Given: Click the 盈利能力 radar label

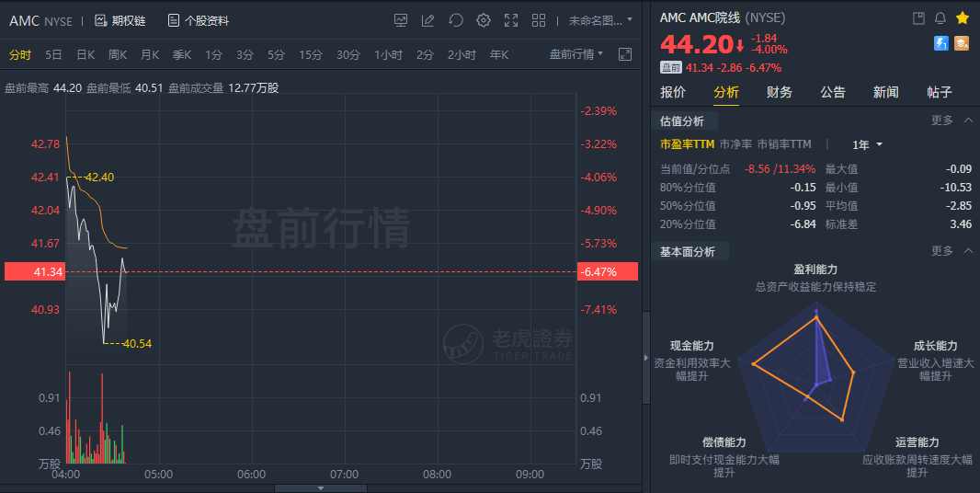Looking at the screenshot, I should pyautogui.click(x=815, y=269).
